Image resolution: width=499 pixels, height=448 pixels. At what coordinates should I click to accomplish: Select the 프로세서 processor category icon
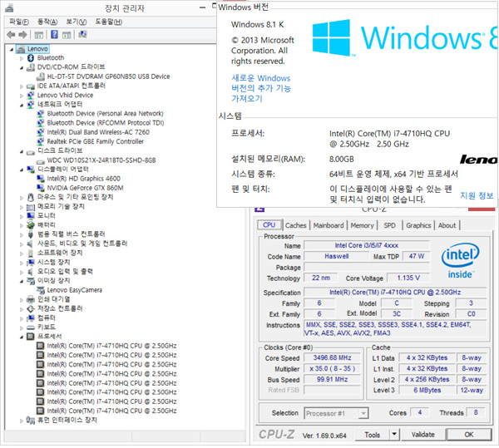pyautogui.click(x=31, y=337)
